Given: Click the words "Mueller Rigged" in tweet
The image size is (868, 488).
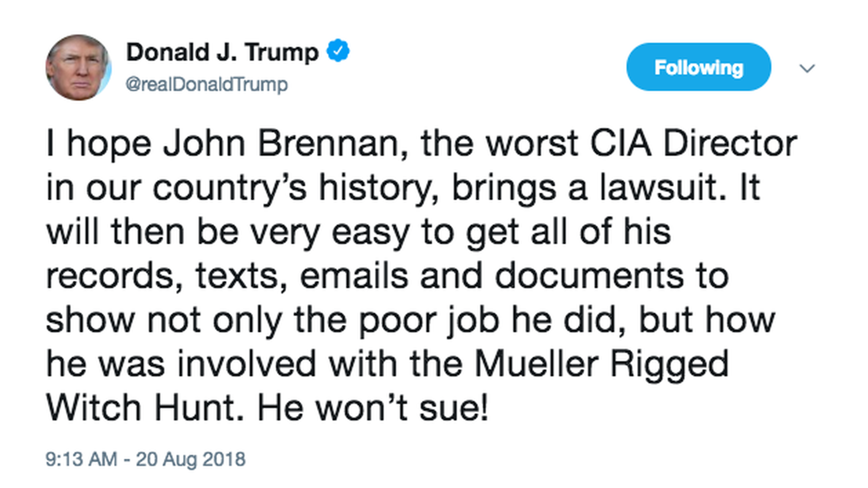Looking at the screenshot, I should pyautogui.click(x=601, y=364).
